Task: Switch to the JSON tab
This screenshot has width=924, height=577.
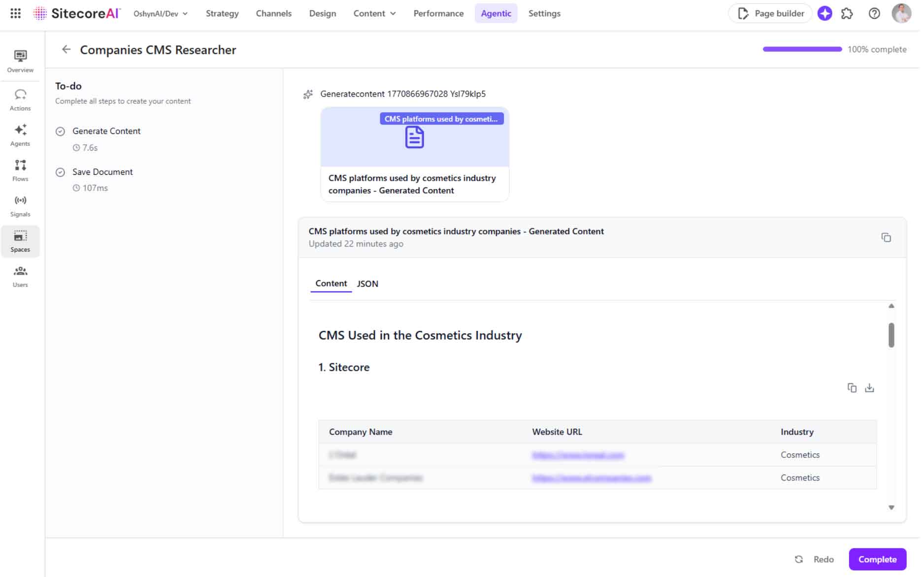Action: 367,284
